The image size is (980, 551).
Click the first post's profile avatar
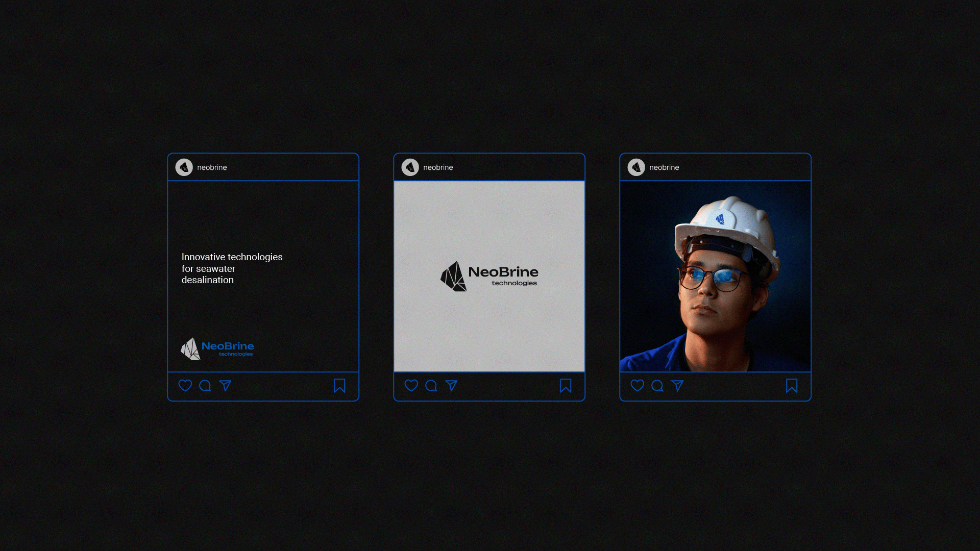tap(184, 167)
